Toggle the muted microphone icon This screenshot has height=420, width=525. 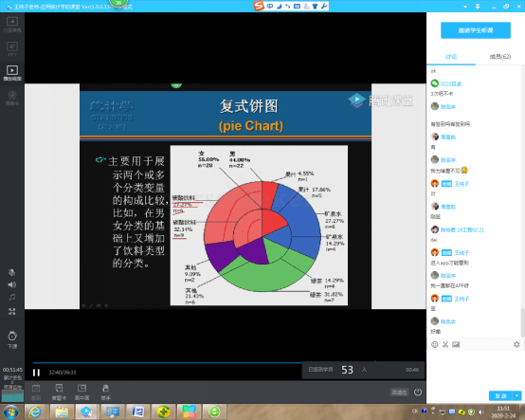[12, 272]
